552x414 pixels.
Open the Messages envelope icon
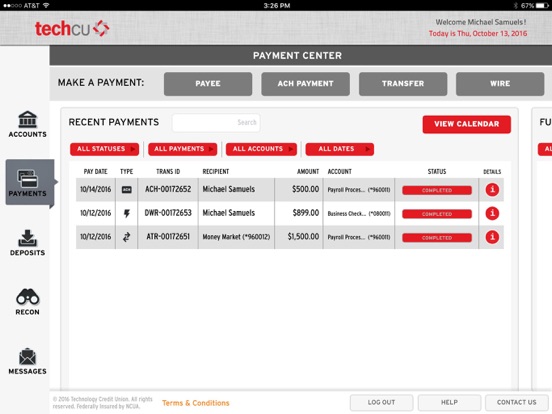[x=27, y=356]
